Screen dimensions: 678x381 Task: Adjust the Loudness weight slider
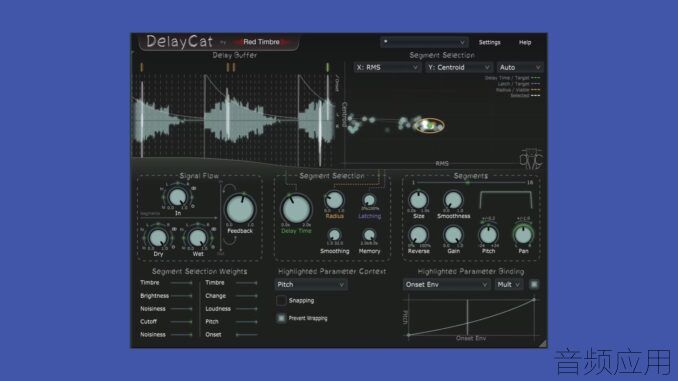click(247, 309)
